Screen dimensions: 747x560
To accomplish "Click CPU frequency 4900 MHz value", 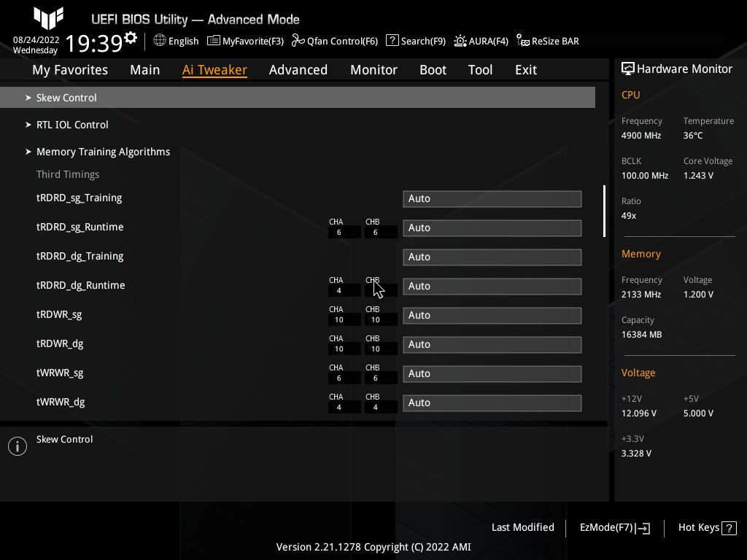I will pos(640,135).
